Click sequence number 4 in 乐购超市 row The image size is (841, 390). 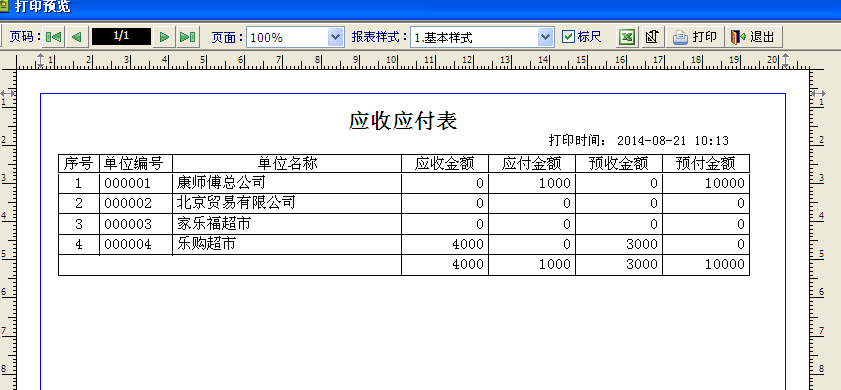pos(79,245)
